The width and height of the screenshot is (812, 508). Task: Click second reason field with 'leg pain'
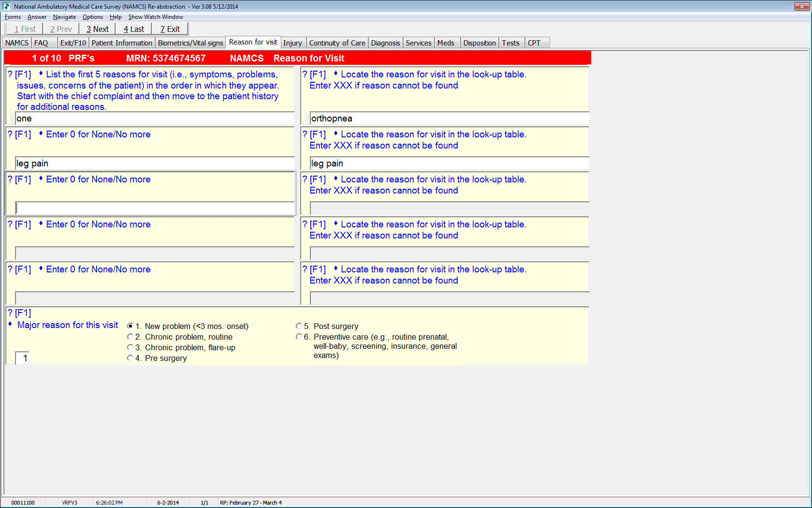[155, 164]
